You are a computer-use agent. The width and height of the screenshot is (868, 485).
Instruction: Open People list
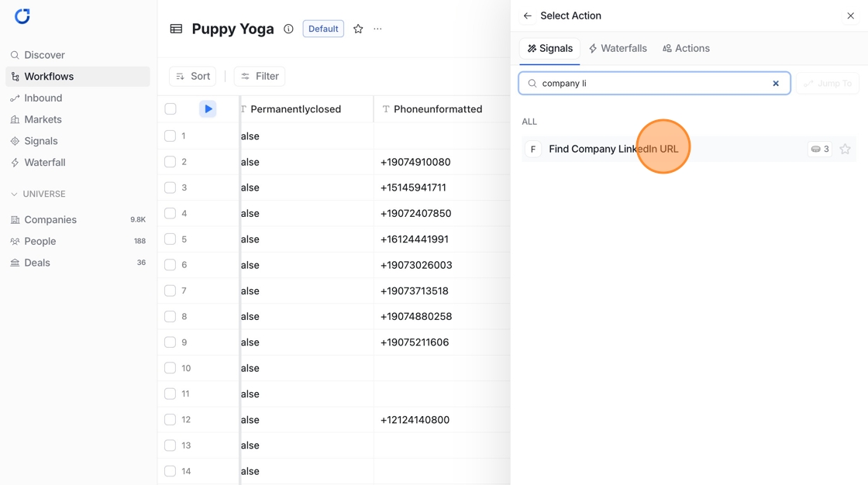[x=77, y=242]
